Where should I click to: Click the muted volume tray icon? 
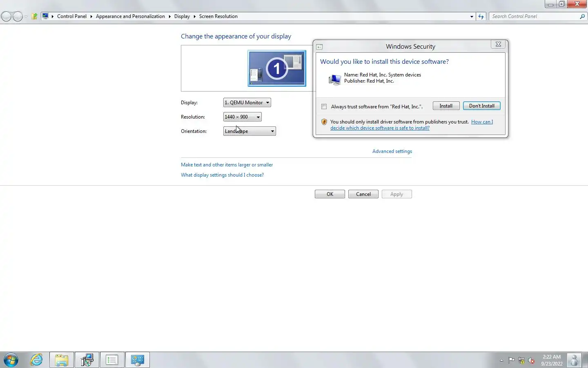click(531, 360)
